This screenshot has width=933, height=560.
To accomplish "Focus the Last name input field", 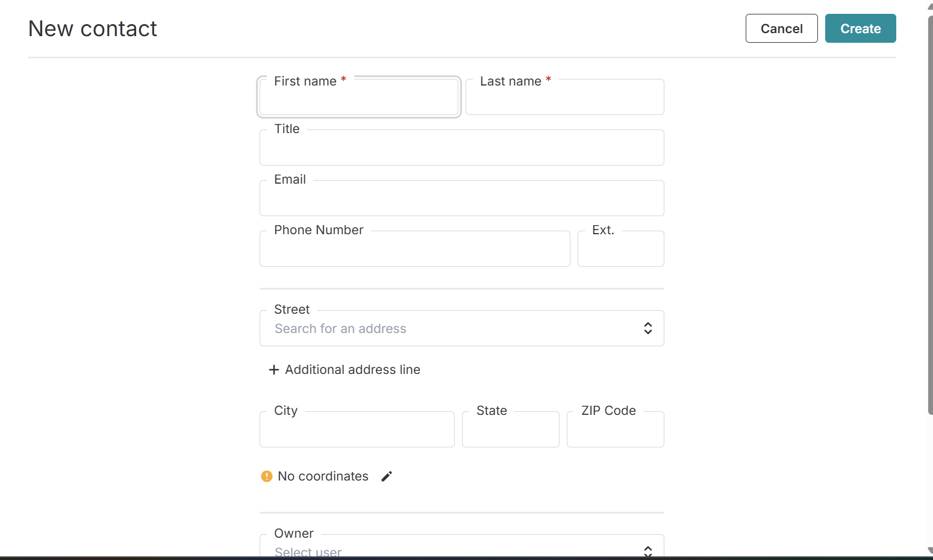I will [565, 97].
